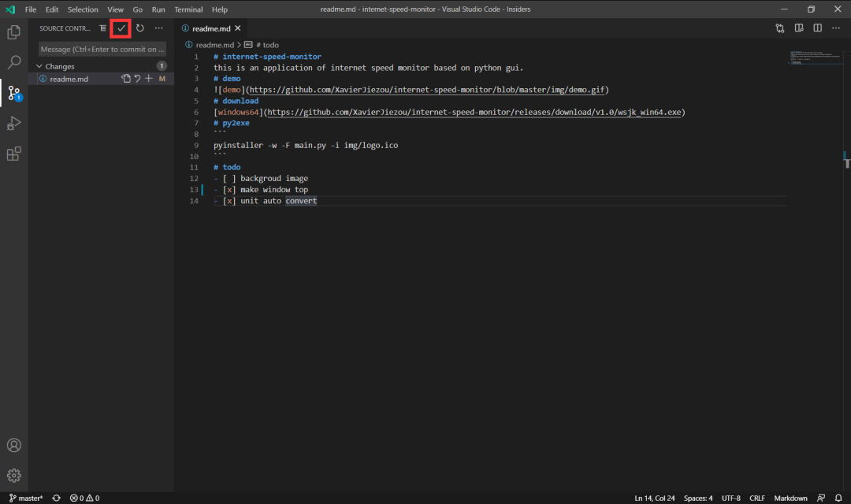Change the Markdown language mode
Screen dimensions: 851x504
(x=790, y=498)
